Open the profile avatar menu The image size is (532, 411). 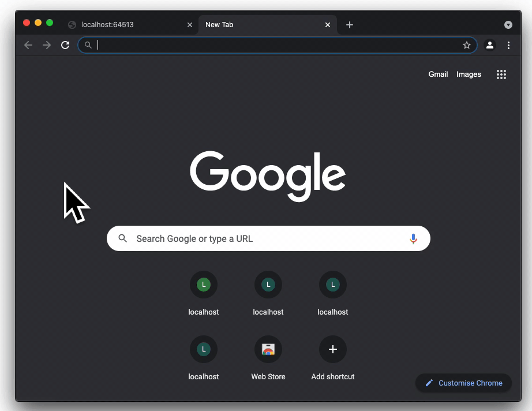point(489,45)
